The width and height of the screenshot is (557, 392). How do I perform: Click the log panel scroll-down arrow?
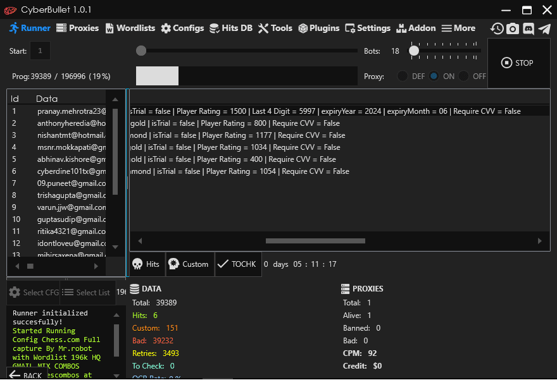[116, 376]
